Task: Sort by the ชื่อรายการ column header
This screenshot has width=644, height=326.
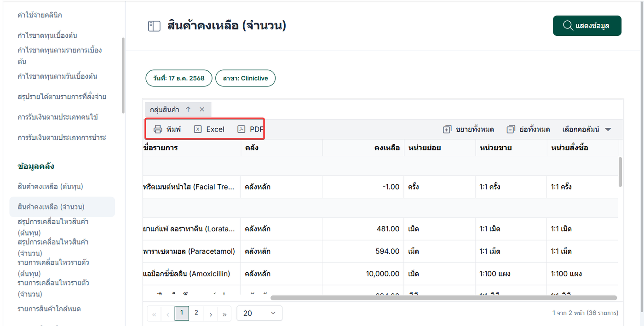Action: tap(191, 148)
